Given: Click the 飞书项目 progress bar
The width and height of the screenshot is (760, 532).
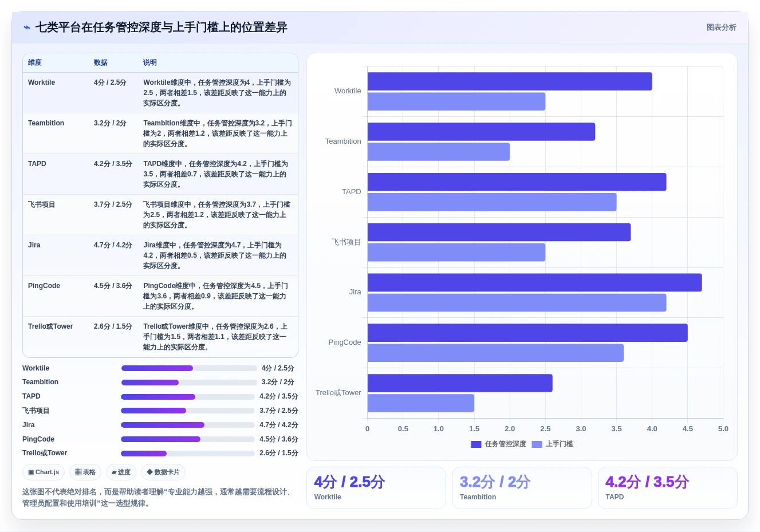Looking at the screenshot, I should pos(188,411).
